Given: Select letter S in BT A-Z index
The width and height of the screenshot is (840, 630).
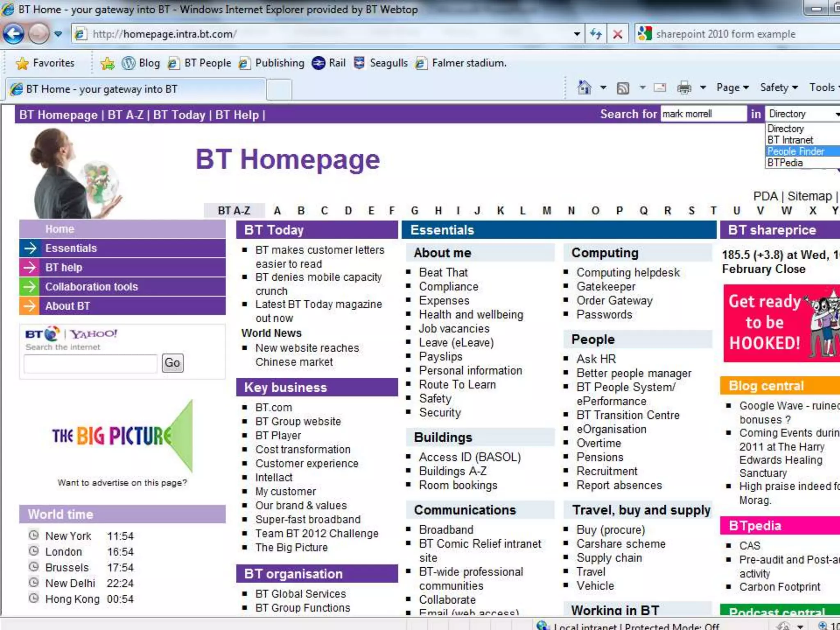Looking at the screenshot, I should tap(692, 211).
